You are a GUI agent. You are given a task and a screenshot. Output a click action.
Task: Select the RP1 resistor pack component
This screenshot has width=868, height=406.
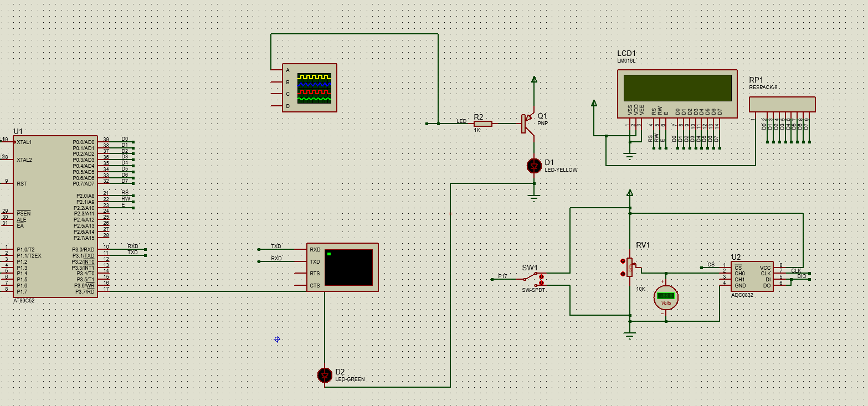782,104
